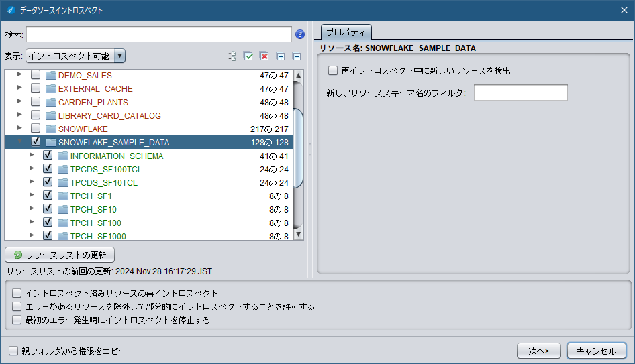
Task: Expand the EXTERNAL_CACHE tree node
Action: [x=19, y=88]
